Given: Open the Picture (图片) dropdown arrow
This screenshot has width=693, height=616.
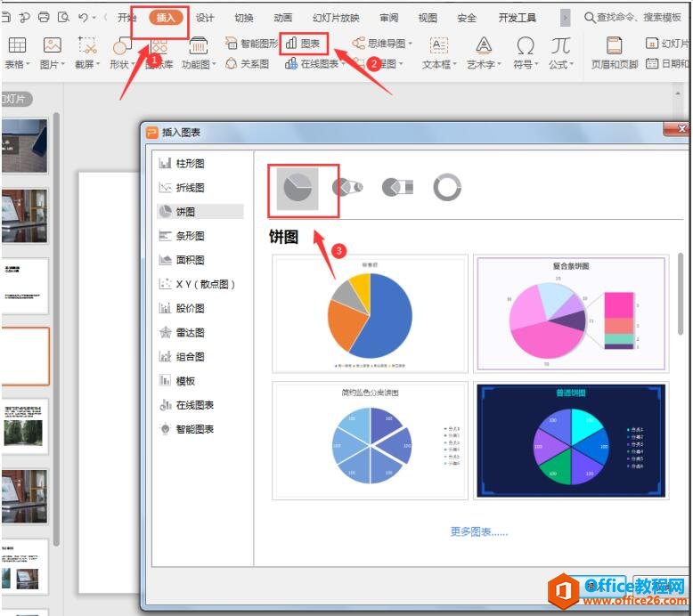Looking at the screenshot, I should [x=62, y=64].
